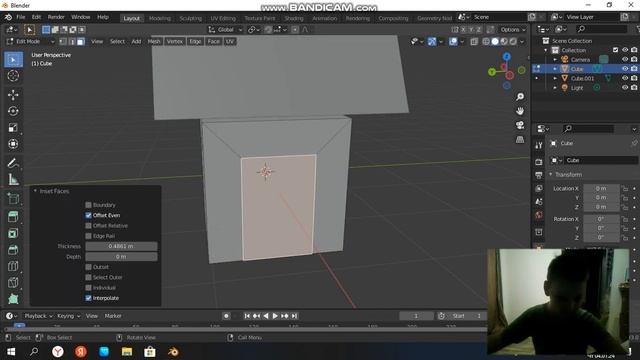640x360 pixels.
Task: Open the Render menu
Action: (56, 17)
